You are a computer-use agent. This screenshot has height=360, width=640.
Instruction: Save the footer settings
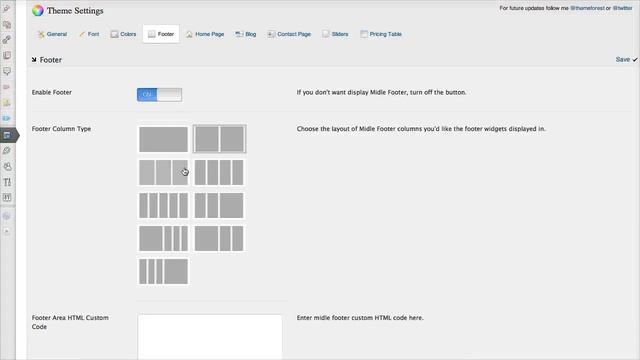click(x=626, y=60)
